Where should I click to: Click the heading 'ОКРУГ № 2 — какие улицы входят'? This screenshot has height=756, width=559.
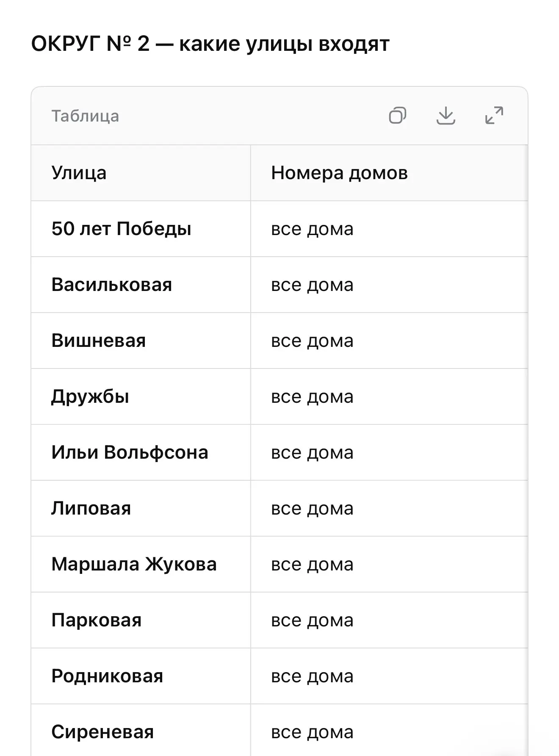coord(210,44)
